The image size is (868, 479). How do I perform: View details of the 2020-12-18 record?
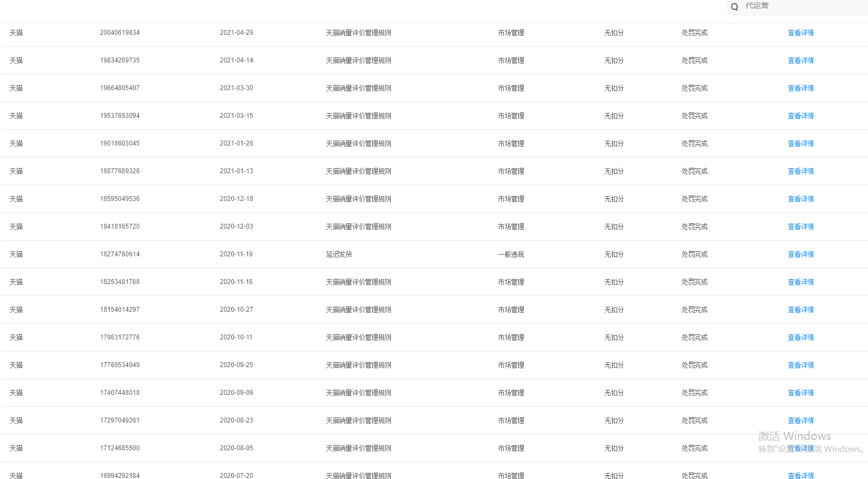(x=801, y=199)
